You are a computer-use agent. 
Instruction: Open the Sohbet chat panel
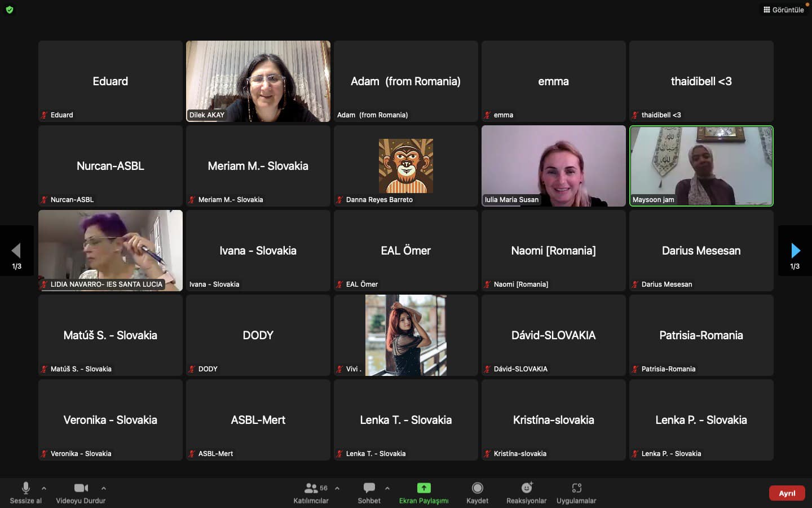tap(369, 492)
